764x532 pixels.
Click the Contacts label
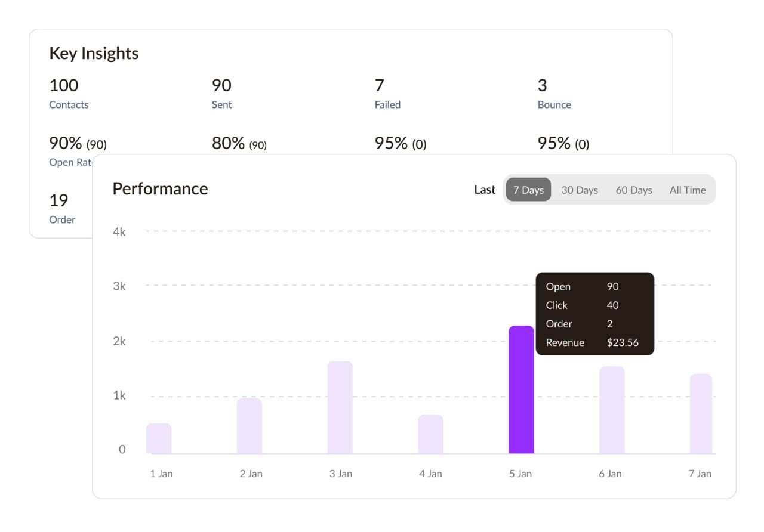[69, 104]
